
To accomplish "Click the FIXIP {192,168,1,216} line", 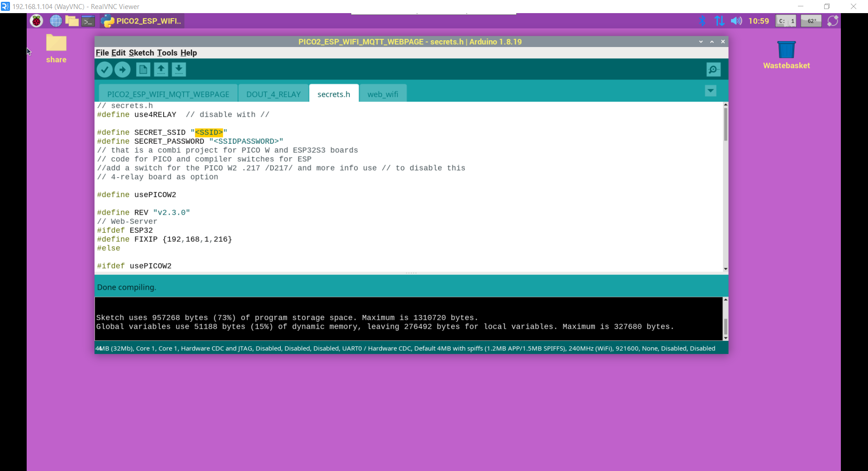I will (x=165, y=239).
